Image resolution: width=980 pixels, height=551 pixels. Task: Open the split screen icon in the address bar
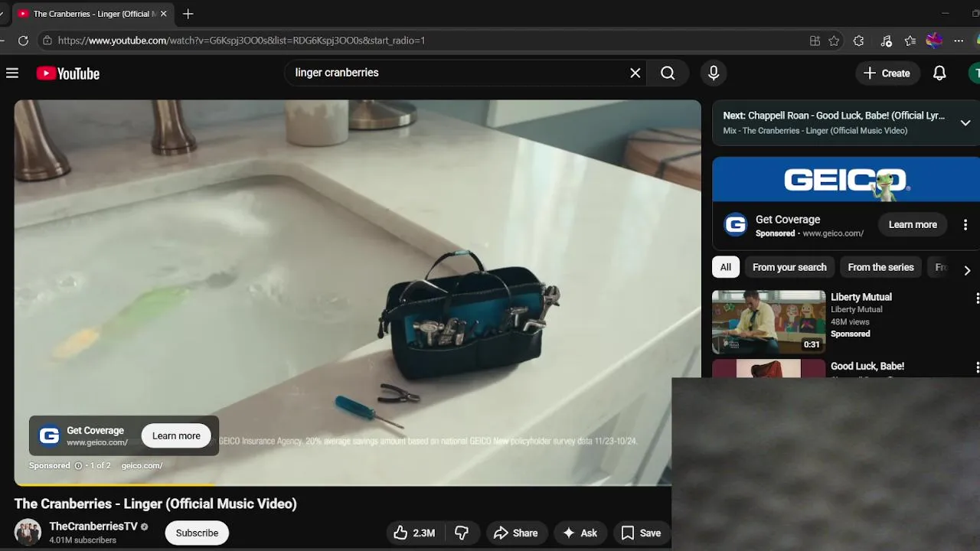point(815,41)
